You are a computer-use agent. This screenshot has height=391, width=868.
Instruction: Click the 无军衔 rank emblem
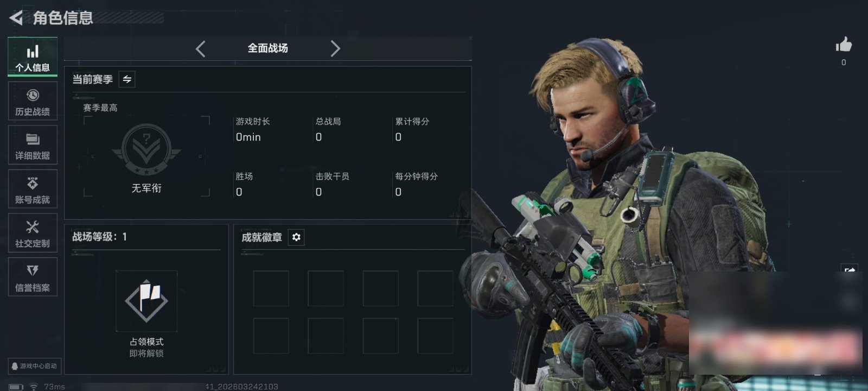pyautogui.click(x=146, y=150)
